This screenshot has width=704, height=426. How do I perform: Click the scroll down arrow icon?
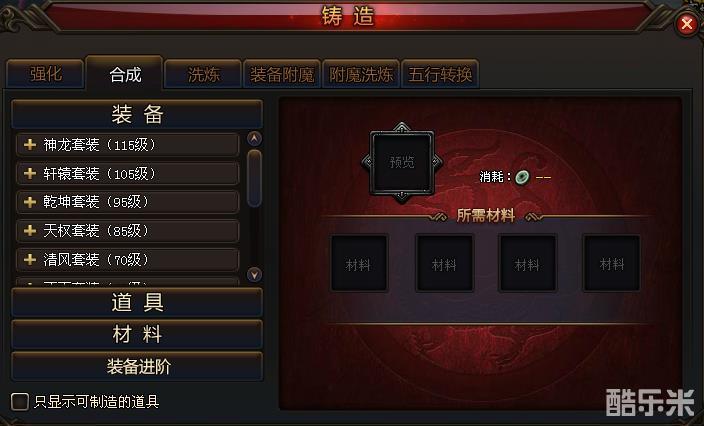pos(255,274)
